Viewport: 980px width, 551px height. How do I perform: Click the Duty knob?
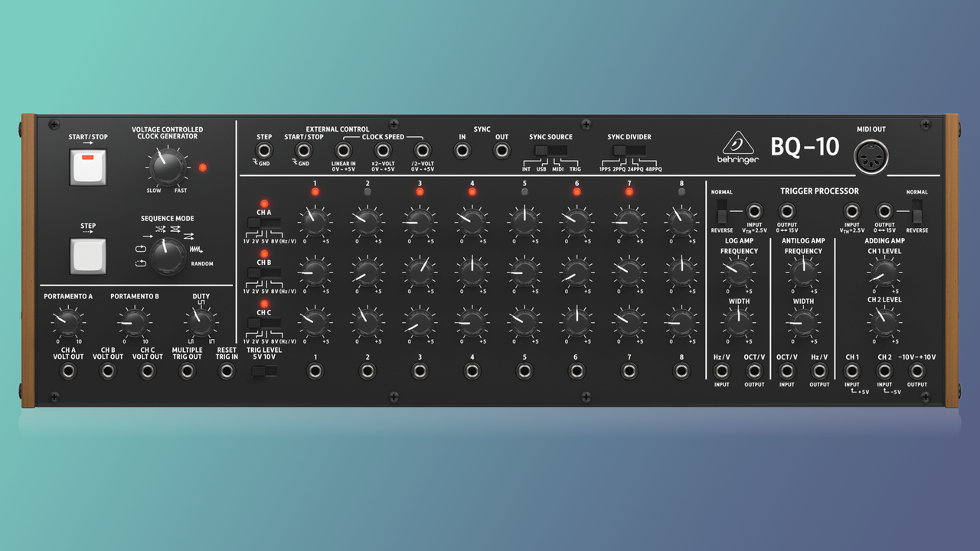point(201,323)
